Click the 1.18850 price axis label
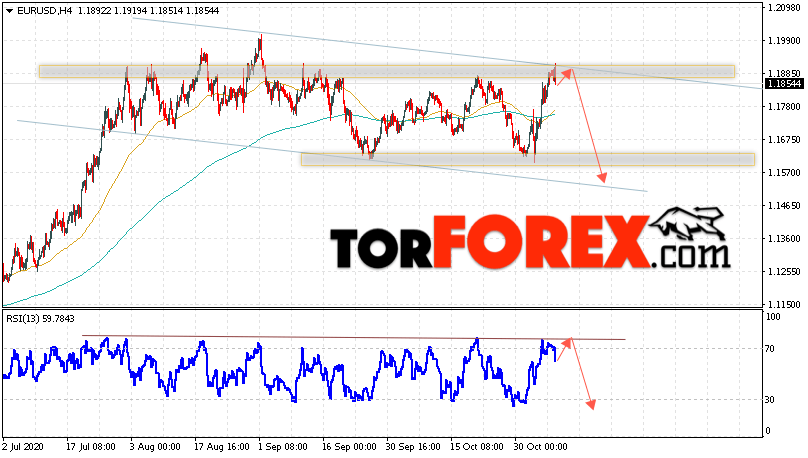This screenshot has width=808, height=458. pos(784,74)
